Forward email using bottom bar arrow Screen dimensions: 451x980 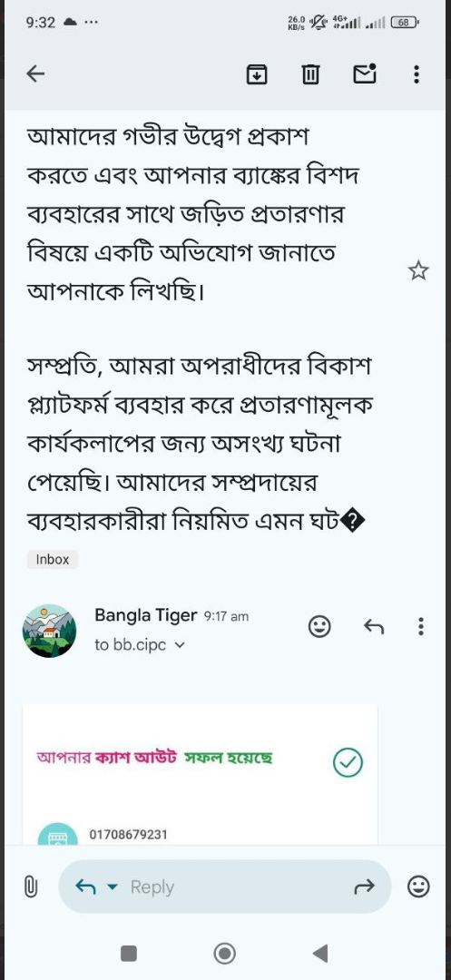pos(364,886)
